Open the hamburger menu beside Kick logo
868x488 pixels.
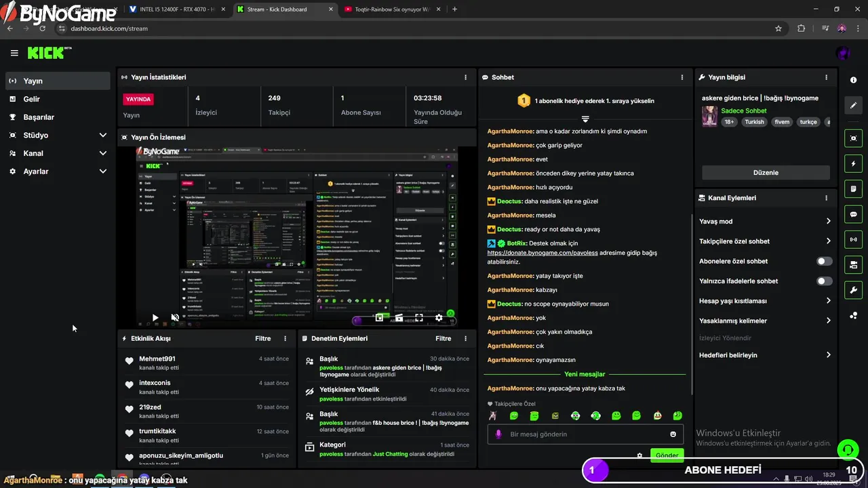point(14,53)
